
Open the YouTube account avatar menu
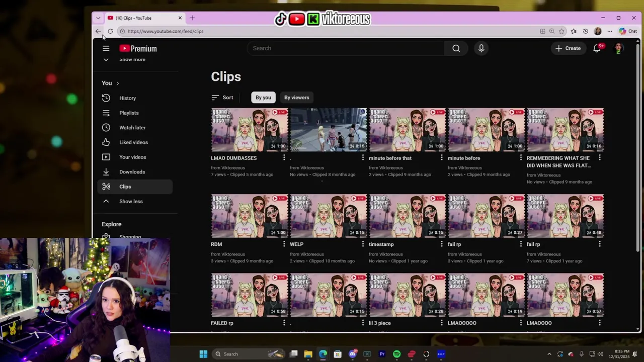618,48
